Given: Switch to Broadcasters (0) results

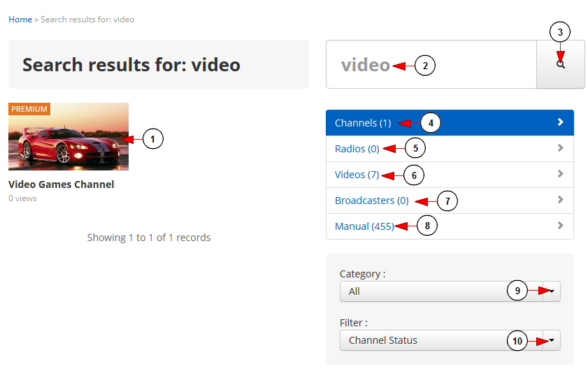Looking at the screenshot, I should tap(450, 201).
